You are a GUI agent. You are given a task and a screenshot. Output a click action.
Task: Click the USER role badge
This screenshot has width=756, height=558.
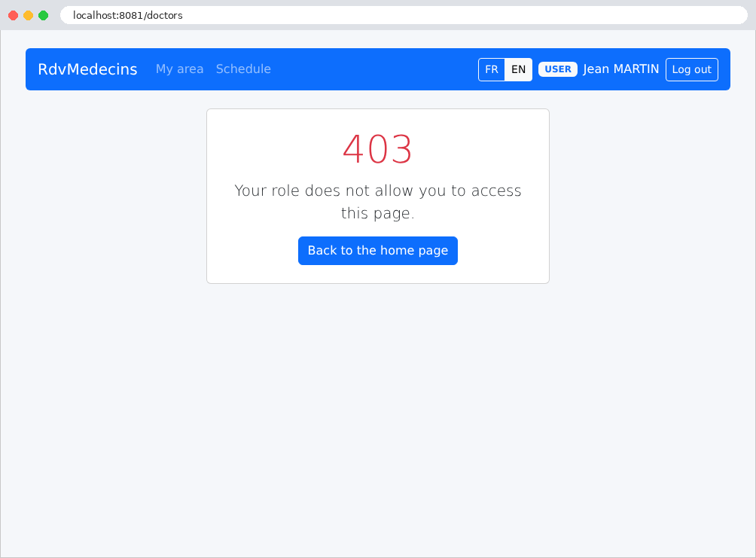coord(558,69)
